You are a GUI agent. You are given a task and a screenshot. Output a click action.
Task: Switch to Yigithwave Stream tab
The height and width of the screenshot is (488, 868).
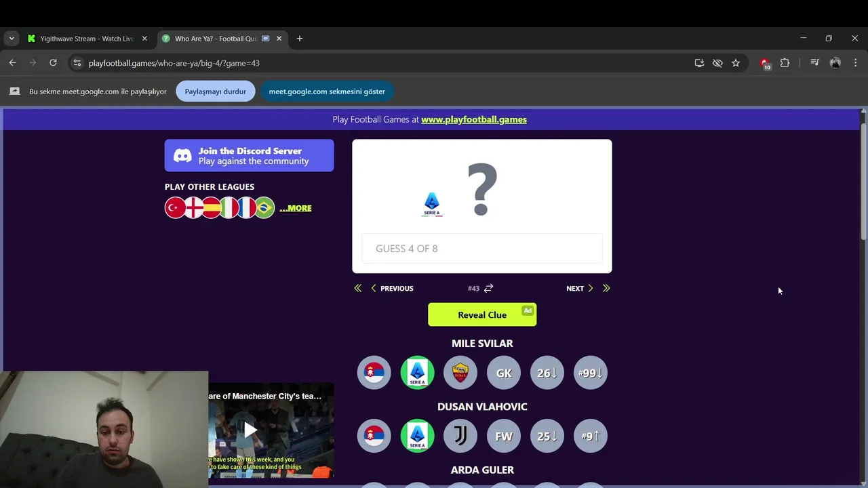(87, 39)
